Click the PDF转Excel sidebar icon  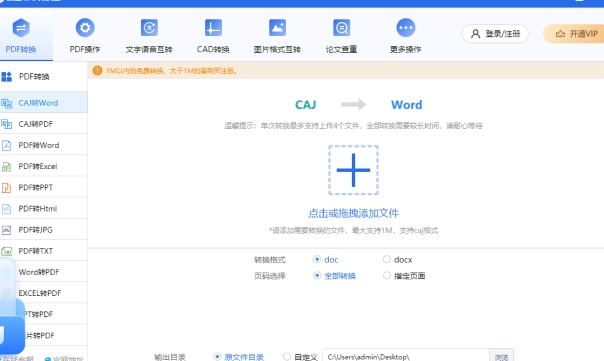click(x=7, y=166)
